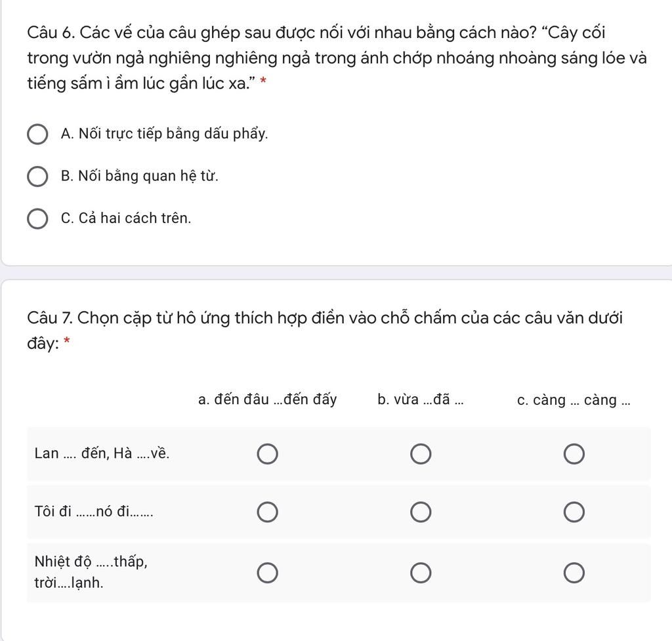Click the label 'B. Nối bằng quan hệ từ.'

click(x=140, y=176)
